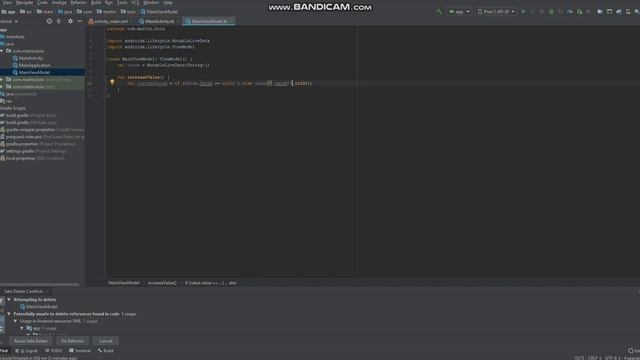Switch to the MainActivity.kt editor tab

pyautogui.click(x=157, y=21)
